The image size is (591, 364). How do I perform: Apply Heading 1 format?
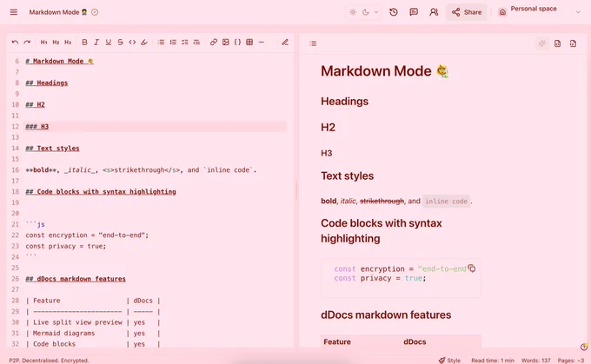(x=43, y=43)
